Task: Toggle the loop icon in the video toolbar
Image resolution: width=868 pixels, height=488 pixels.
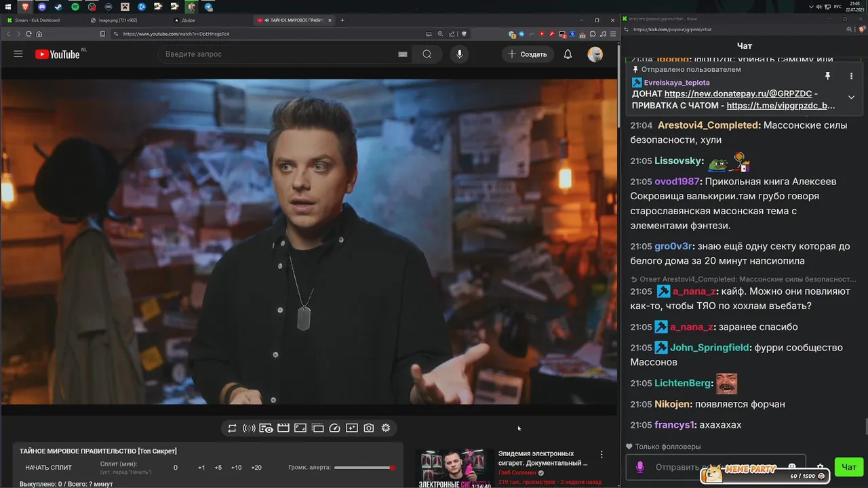Action: click(232, 428)
